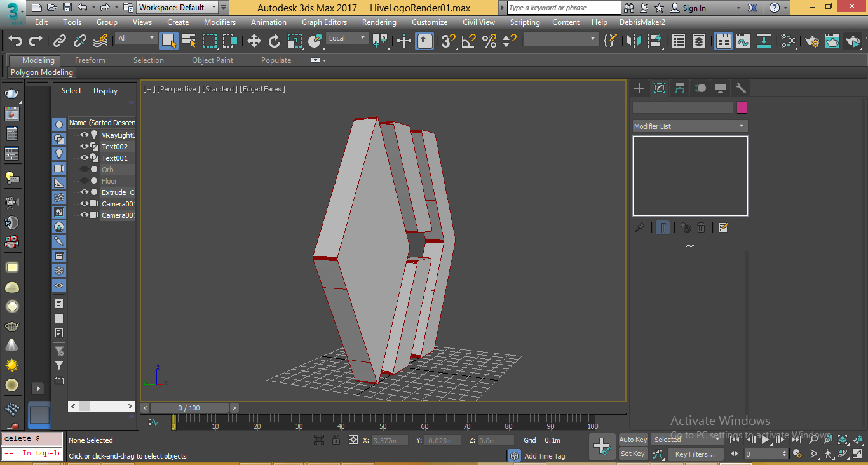The image size is (868, 465).
Task: Click the keyword search input field
Action: pos(564,8)
